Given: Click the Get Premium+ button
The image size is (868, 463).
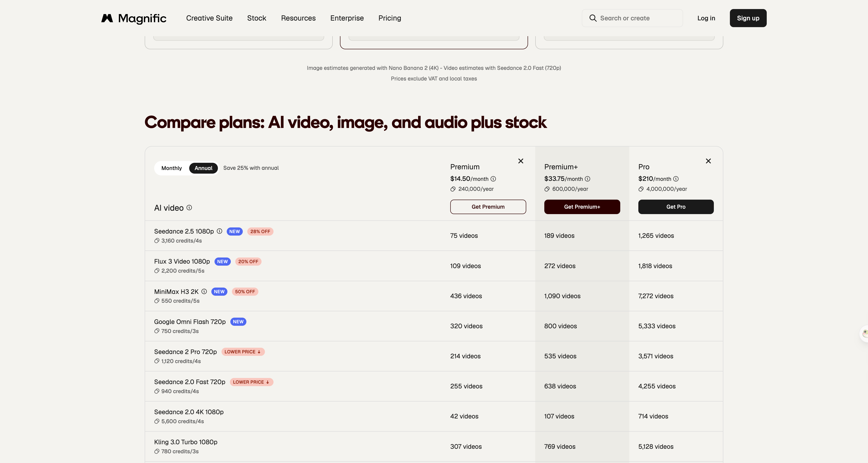Looking at the screenshot, I should [x=582, y=207].
